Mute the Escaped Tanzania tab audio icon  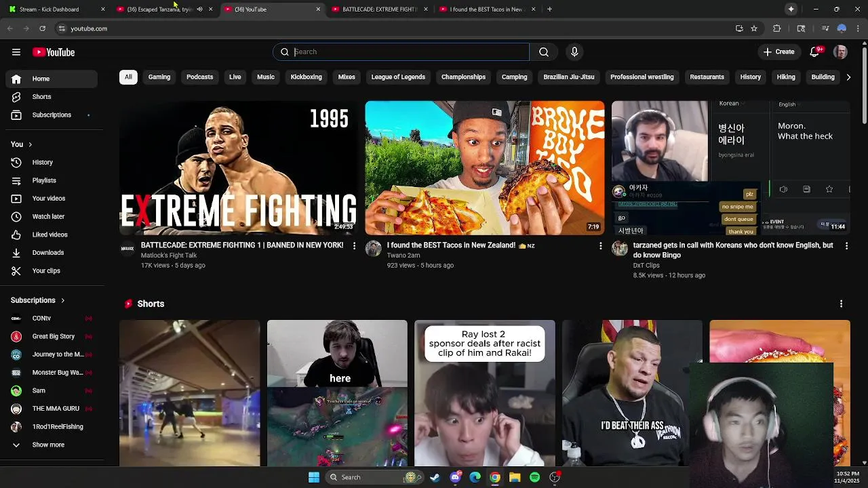(x=199, y=9)
